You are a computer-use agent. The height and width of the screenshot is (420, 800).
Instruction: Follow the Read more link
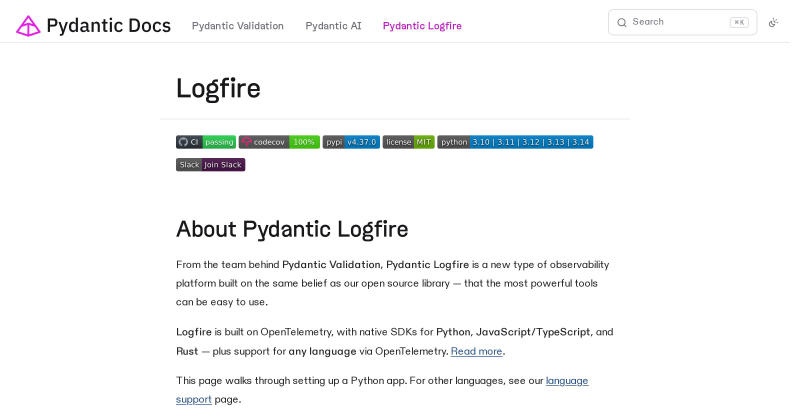[x=477, y=351]
